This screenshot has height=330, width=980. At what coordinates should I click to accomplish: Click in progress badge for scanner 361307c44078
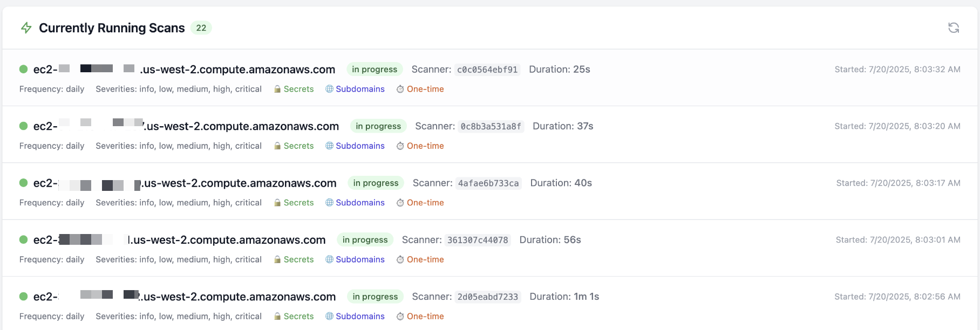(365, 240)
